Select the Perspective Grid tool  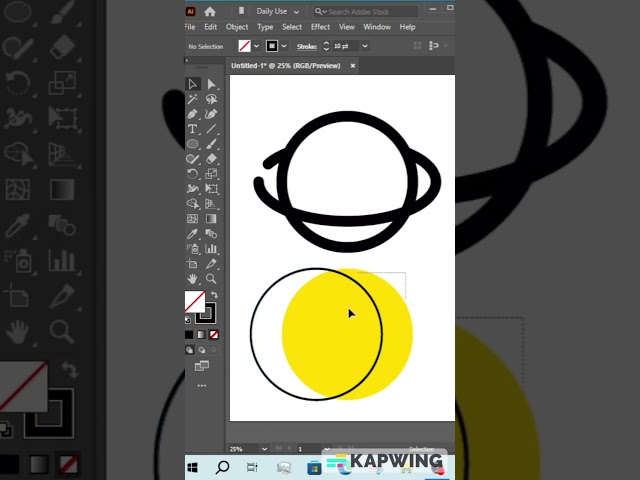click(211, 204)
